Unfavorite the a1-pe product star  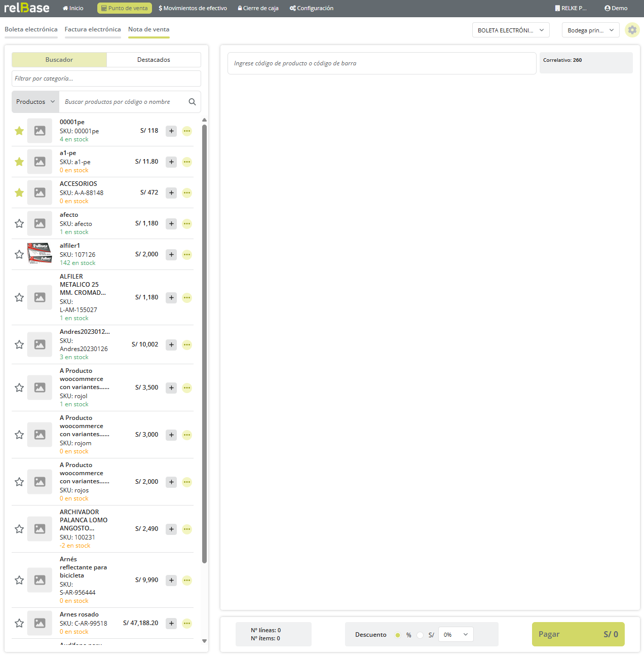[x=19, y=162]
